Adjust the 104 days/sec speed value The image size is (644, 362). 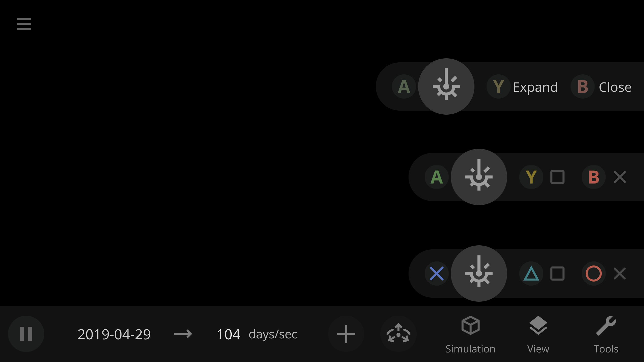pyautogui.click(x=228, y=334)
